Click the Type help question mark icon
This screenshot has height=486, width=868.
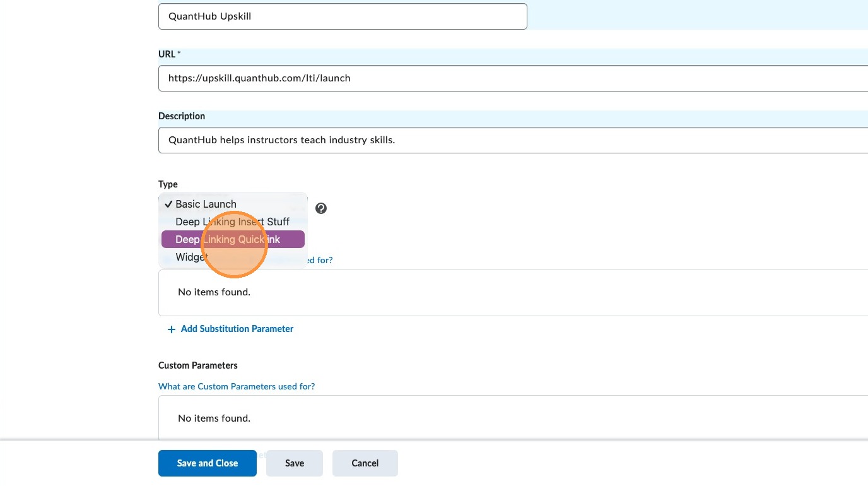pos(321,208)
